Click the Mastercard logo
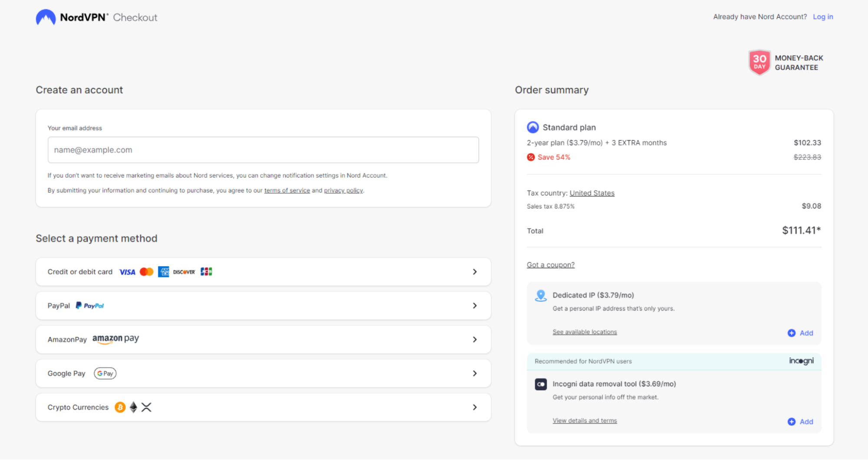This screenshot has height=460, width=868. tap(147, 272)
